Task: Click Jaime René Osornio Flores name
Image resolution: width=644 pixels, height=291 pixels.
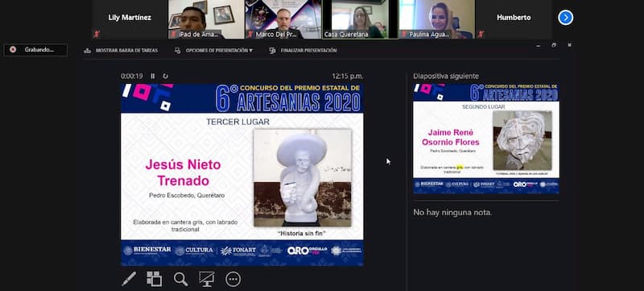Action: (451, 138)
